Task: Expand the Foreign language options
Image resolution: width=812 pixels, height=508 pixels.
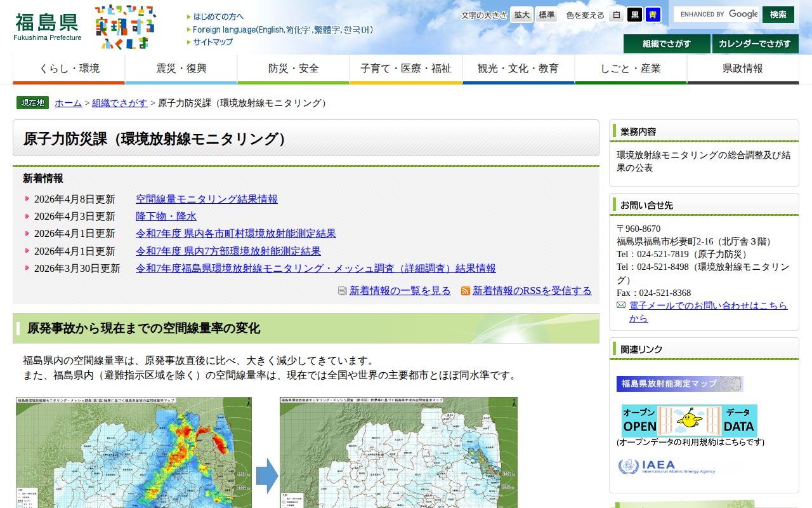Action: 279,29
